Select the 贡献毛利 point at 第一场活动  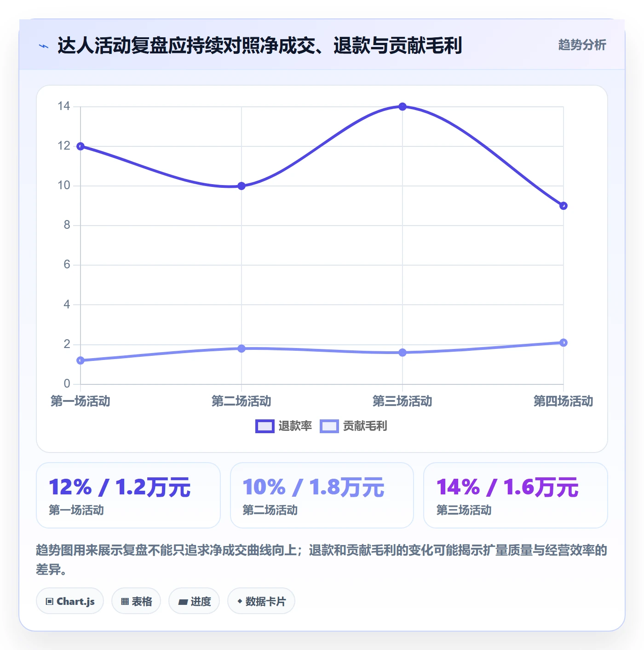[80, 360]
